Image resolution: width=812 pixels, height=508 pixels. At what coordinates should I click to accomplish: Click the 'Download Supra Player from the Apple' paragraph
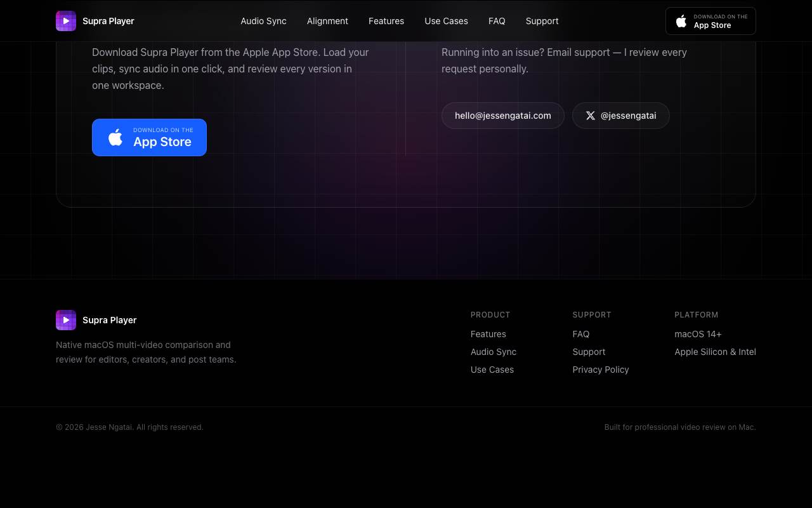coord(230,69)
